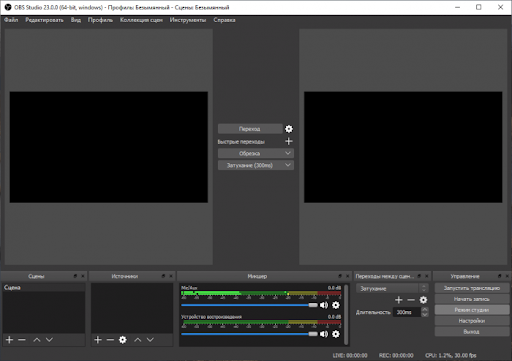Open transition settings gear next to Переход
The width and height of the screenshot is (512, 361).
pos(289,129)
